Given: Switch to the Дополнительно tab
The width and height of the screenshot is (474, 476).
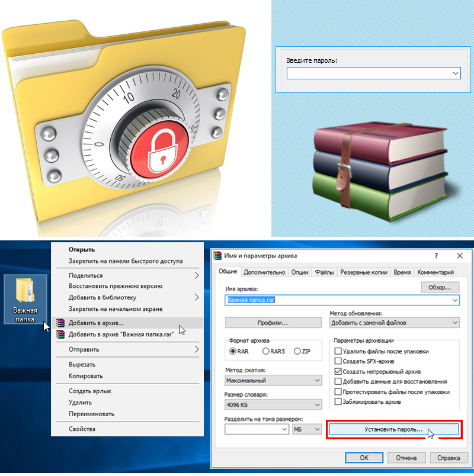Looking at the screenshot, I should tap(264, 272).
